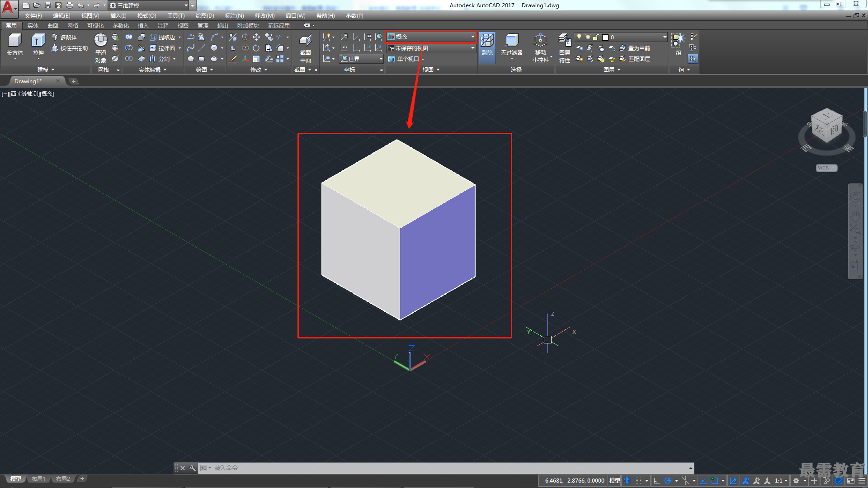Click the Undo arrow in quick access toolbar
This screenshot has width=868, height=488.
coord(80,5)
